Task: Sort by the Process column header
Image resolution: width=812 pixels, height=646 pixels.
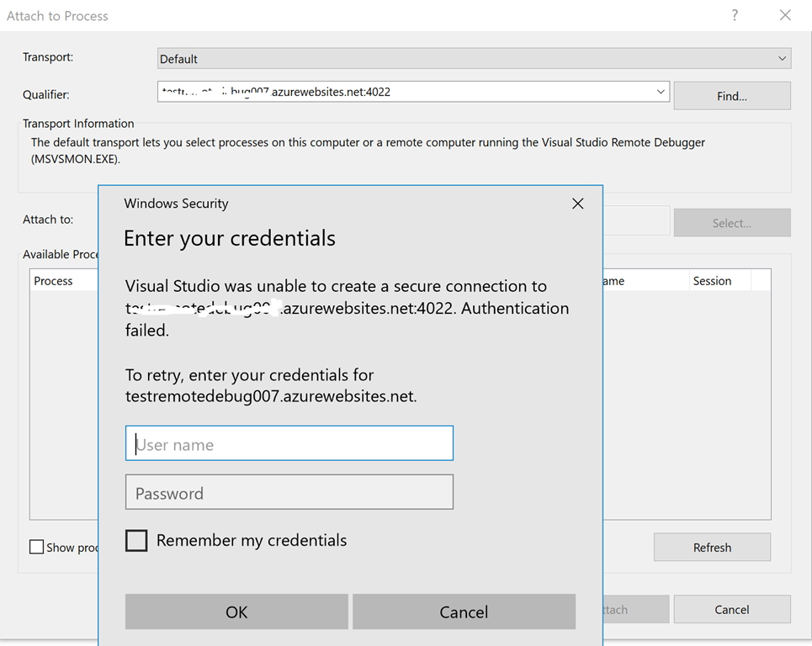Action: [x=64, y=281]
